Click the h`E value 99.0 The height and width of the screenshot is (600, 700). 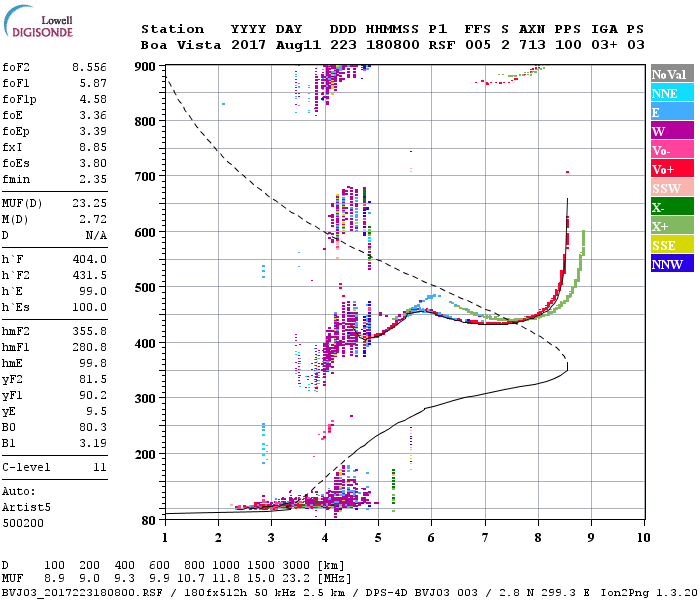tap(93, 292)
